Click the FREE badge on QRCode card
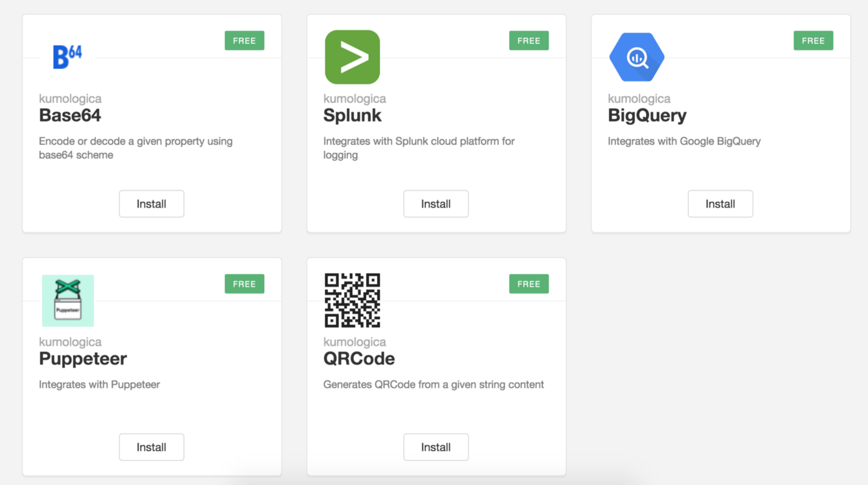This screenshot has height=485, width=868. click(529, 284)
